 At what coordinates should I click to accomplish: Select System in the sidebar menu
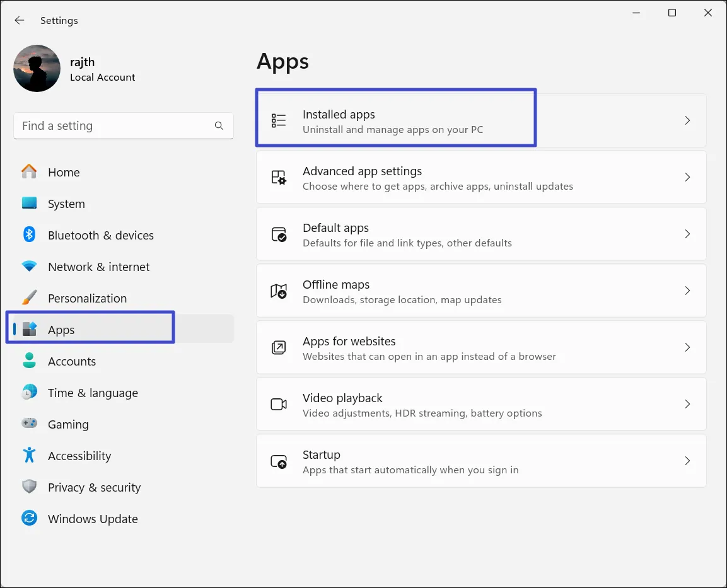(x=66, y=204)
